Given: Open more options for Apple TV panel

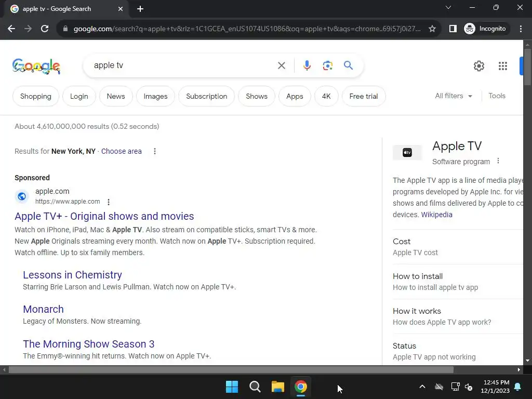Looking at the screenshot, I should (498, 161).
